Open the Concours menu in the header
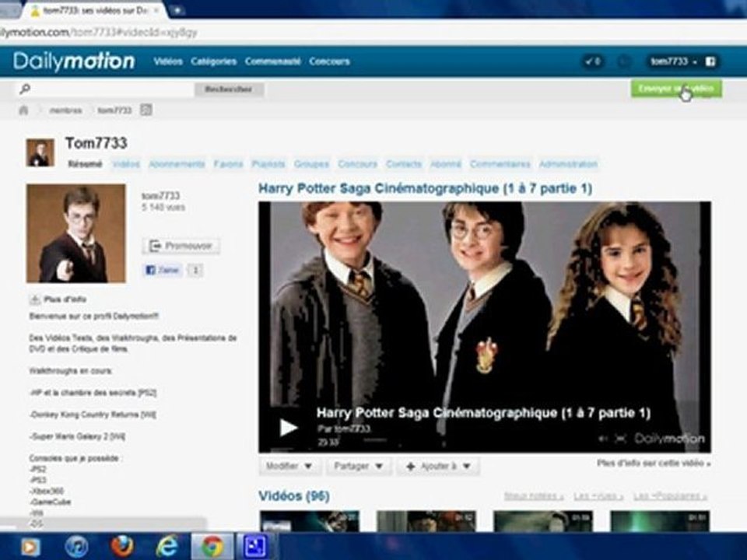 (x=329, y=61)
